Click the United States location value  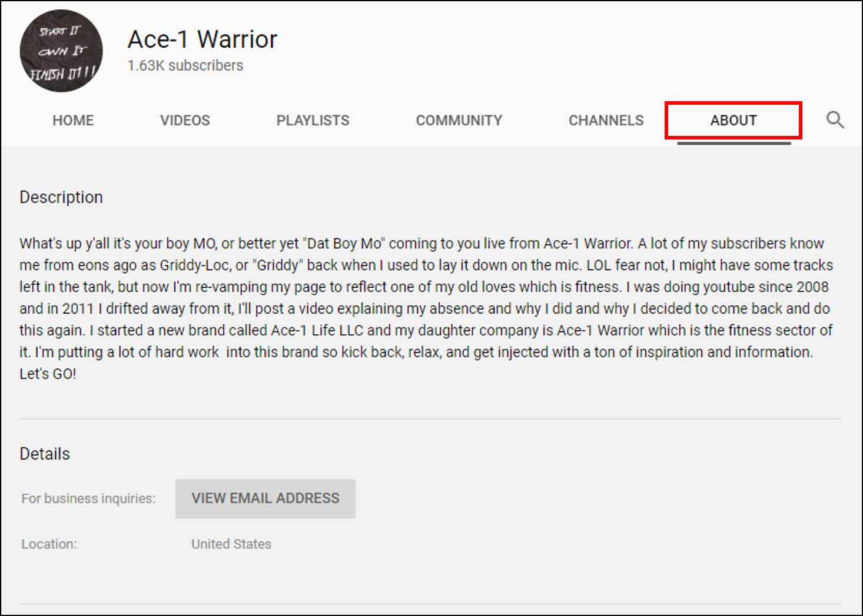(231, 544)
